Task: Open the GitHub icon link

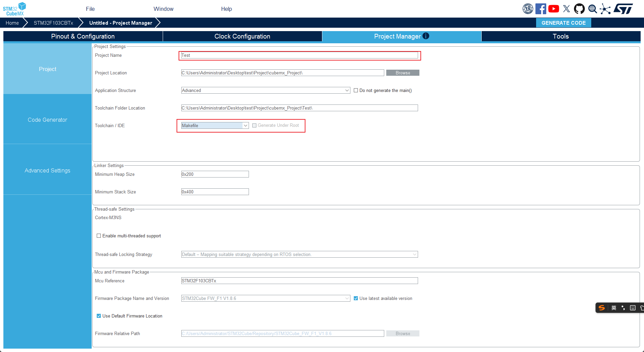Action: tap(579, 9)
